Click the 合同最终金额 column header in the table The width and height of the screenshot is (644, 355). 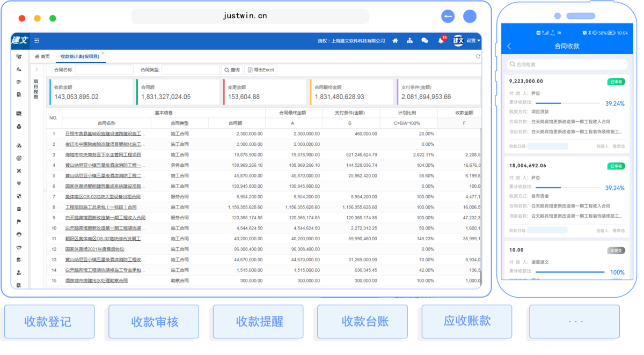(292, 113)
